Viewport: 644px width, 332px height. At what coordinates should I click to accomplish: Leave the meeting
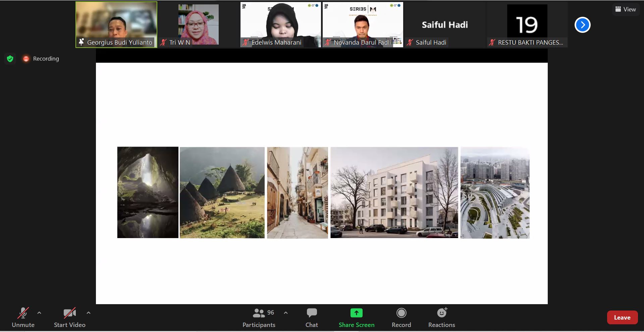(622, 318)
